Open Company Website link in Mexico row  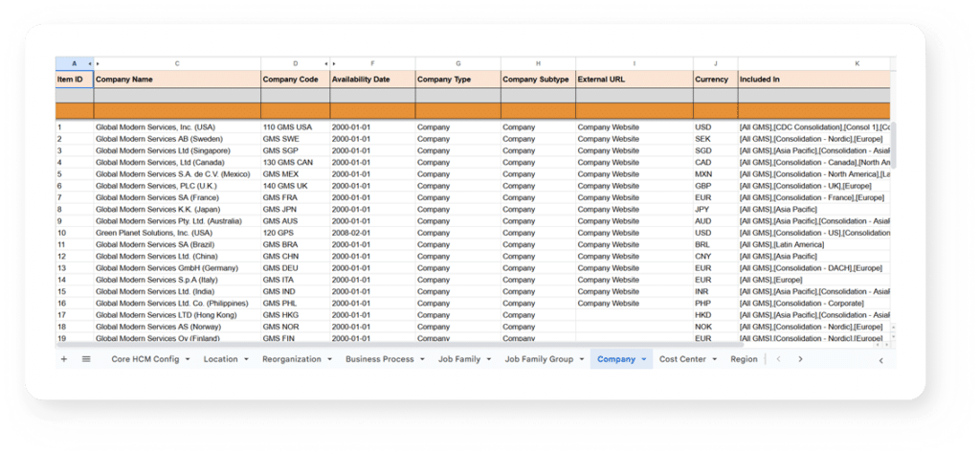[608, 174]
